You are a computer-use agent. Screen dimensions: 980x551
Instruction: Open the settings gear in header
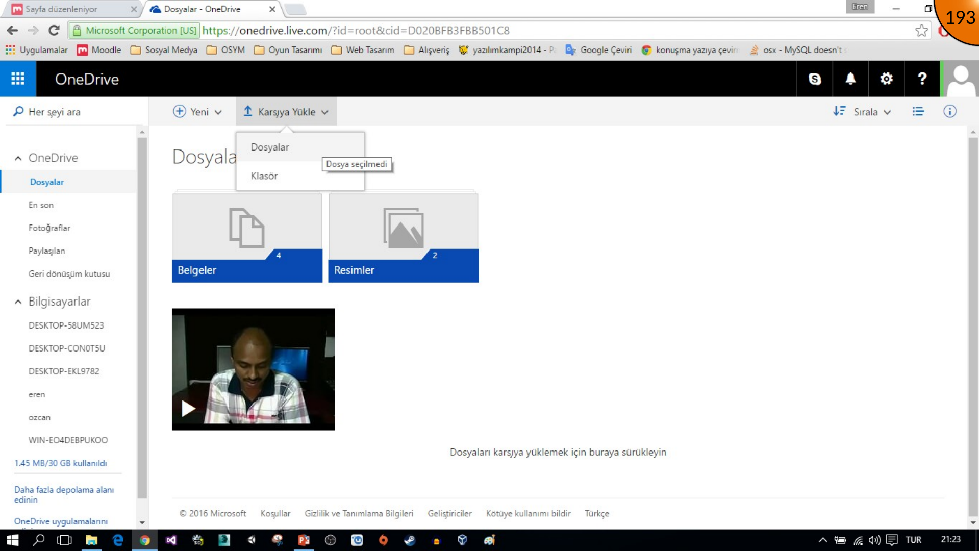click(886, 79)
